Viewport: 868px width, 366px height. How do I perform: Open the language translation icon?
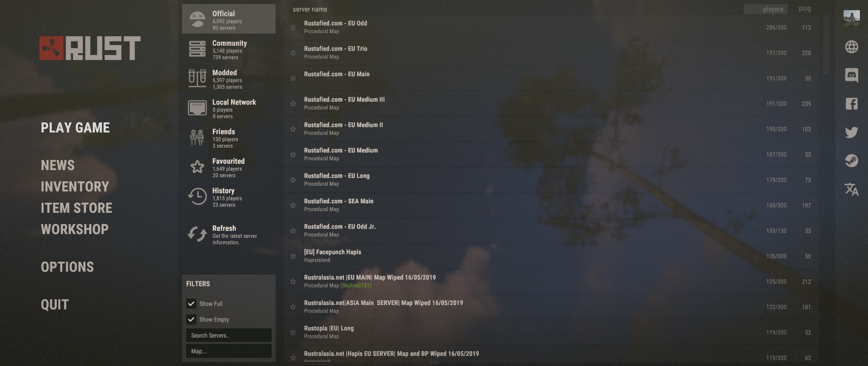[851, 189]
